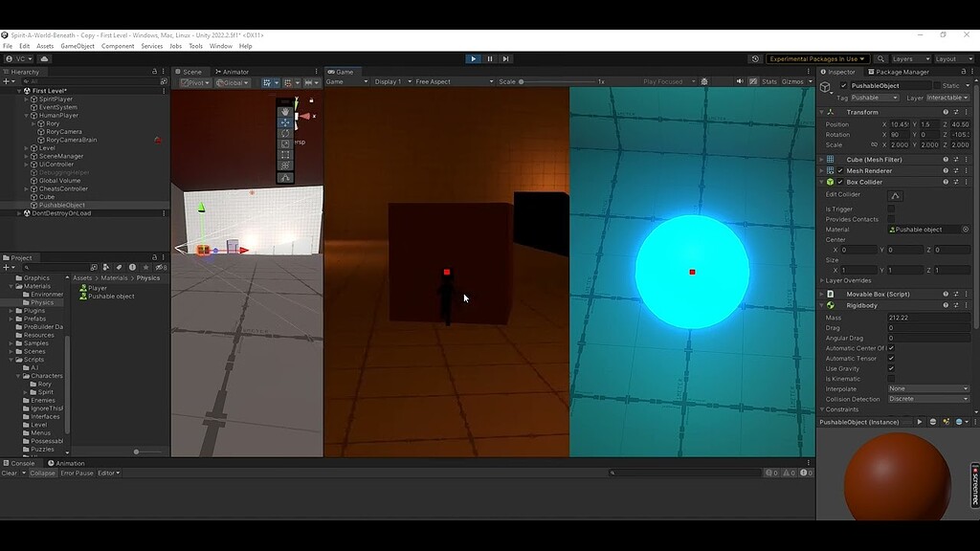Enable Is Kinematic on the Rigidbody

[x=890, y=379]
